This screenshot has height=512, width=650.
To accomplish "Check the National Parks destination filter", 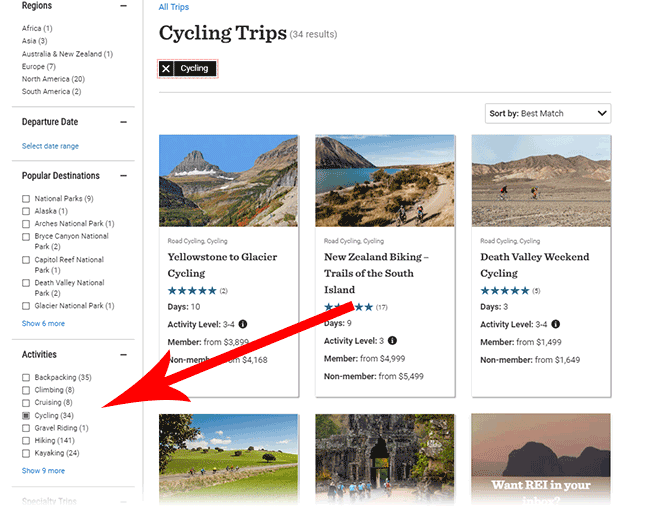I will (x=26, y=199).
